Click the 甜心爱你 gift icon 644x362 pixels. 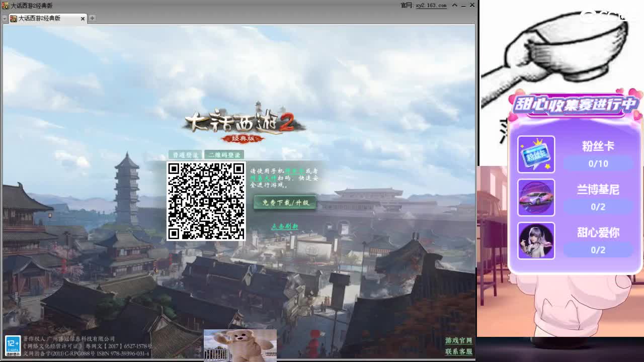click(536, 241)
